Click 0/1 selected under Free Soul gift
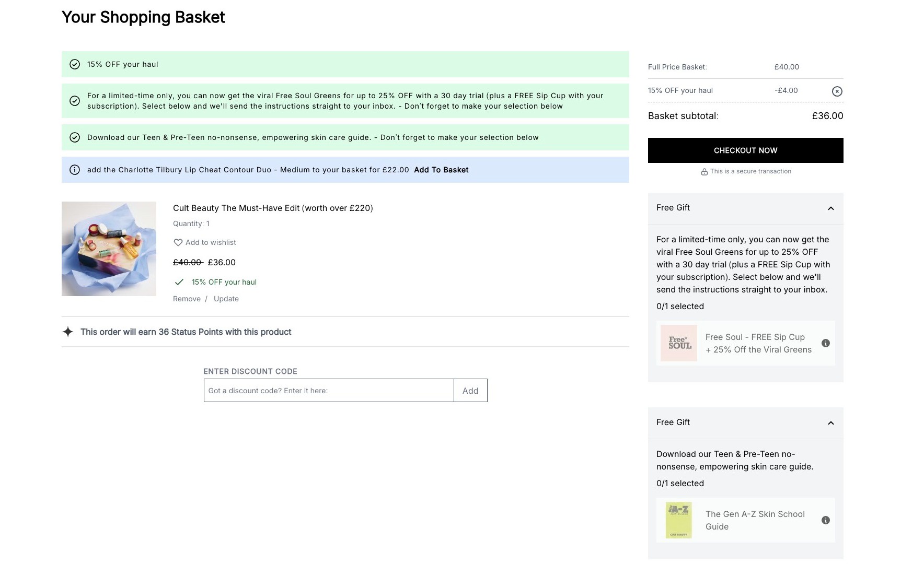Screen dimensions: 924x564 coord(680,306)
